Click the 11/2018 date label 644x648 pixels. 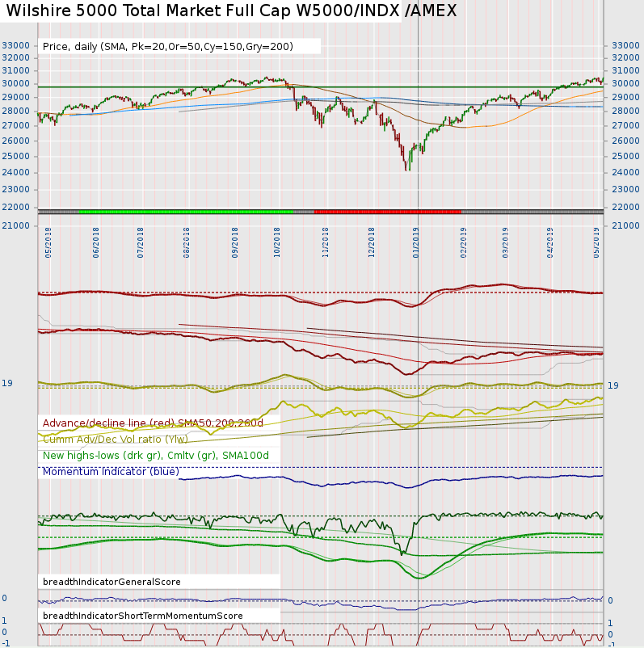[x=326, y=242]
